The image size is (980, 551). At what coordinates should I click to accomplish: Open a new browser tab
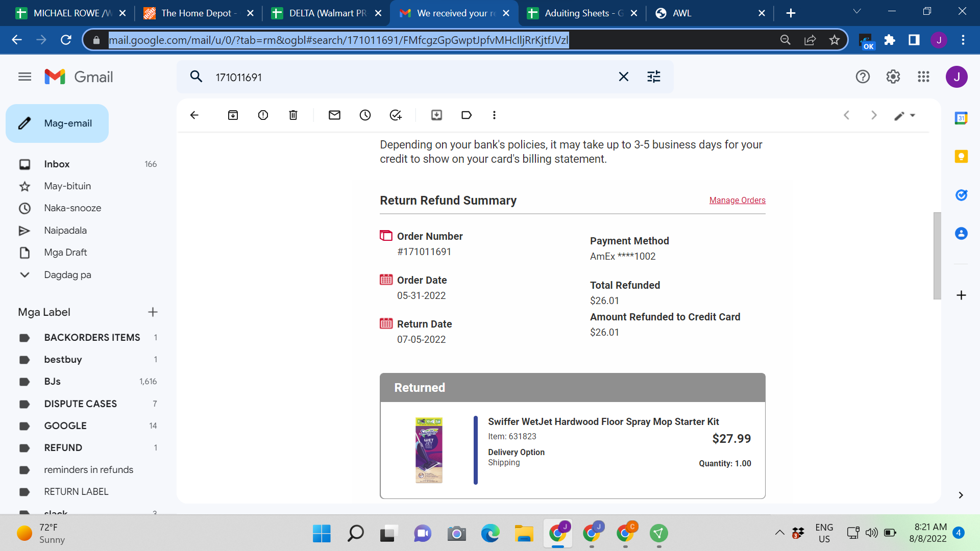point(791,13)
